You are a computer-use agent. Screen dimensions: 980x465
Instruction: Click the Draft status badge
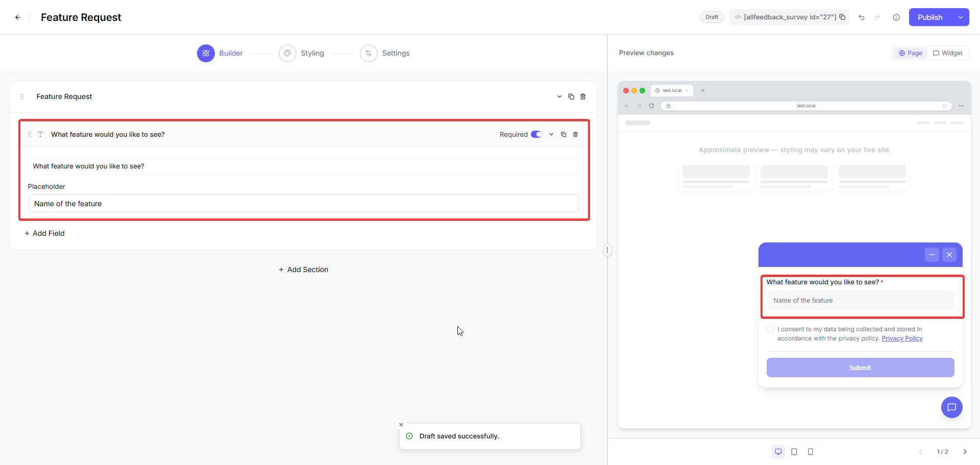pyautogui.click(x=712, y=17)
